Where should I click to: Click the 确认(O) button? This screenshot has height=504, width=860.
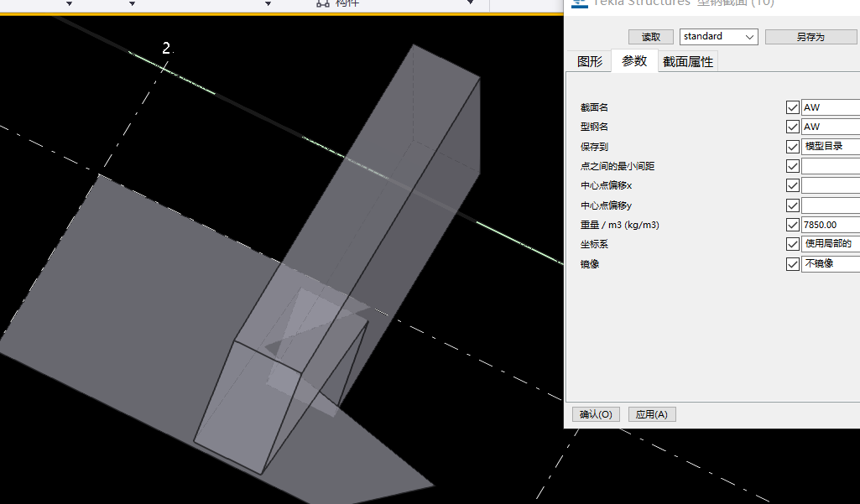tap(596, 414)
